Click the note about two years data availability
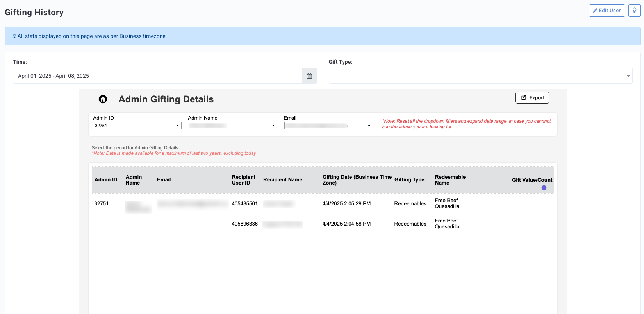Image resolution: width=644 pixels, height=314 pixels. 174,153
